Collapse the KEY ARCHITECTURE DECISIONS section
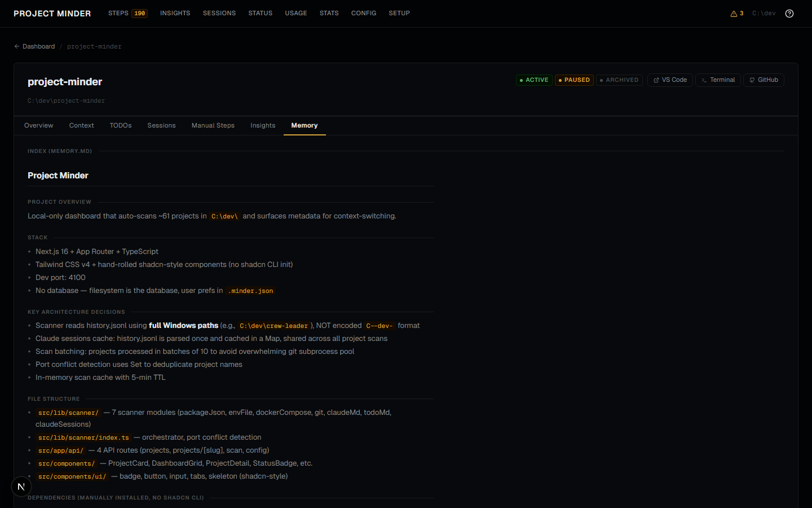The height and width of the screenshot is (508, 812). 76,312
